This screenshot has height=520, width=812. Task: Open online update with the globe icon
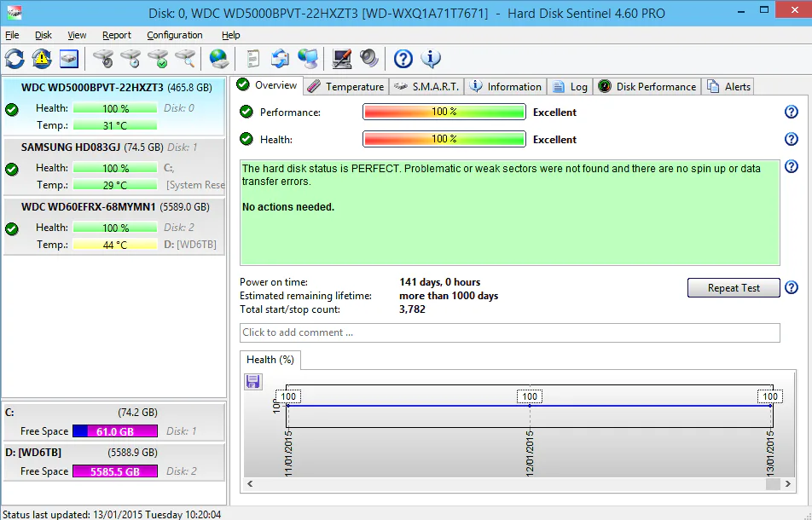(x=219, y=59)
